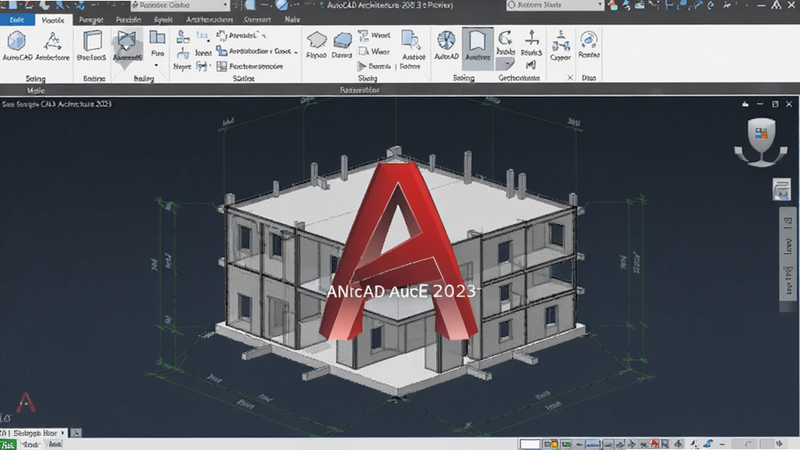Screen dimensions: 800x450
Task: Click the hierarchy network icon labeled Cyper
Action: coord(560,41)
